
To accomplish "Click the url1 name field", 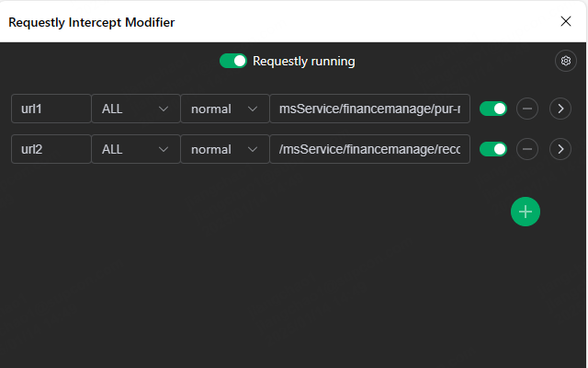I will point(51,109).
